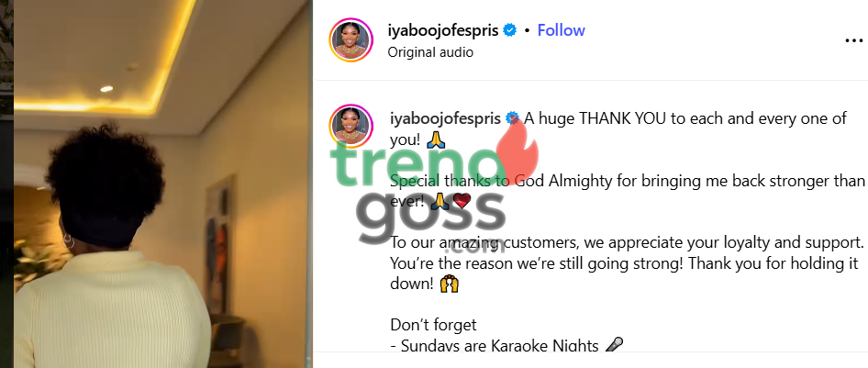Click the microphone emoji after Karaoke Nights

tap(613, 345)
